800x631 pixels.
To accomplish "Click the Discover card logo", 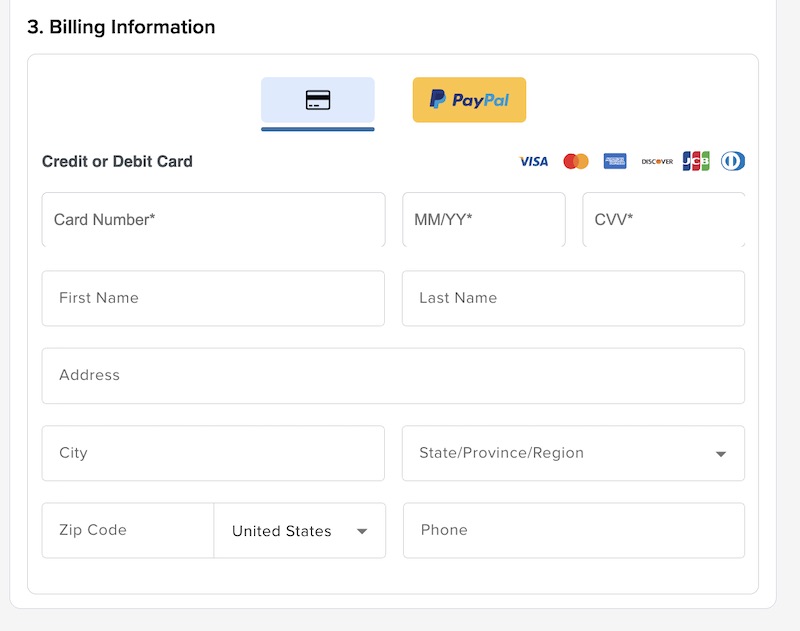I will tap(657, 161).
